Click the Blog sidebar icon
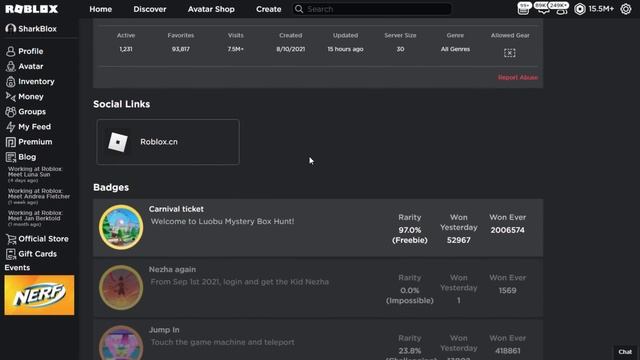 11,157
